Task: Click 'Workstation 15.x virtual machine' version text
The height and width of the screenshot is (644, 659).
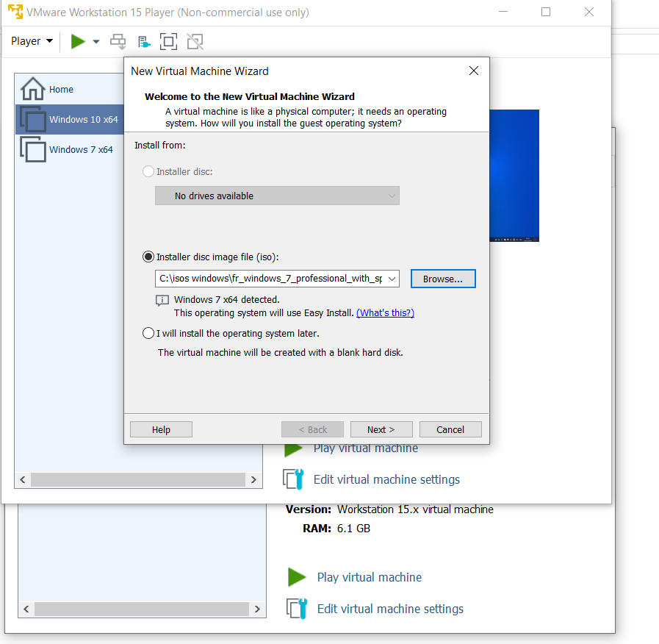Action: 415,509
